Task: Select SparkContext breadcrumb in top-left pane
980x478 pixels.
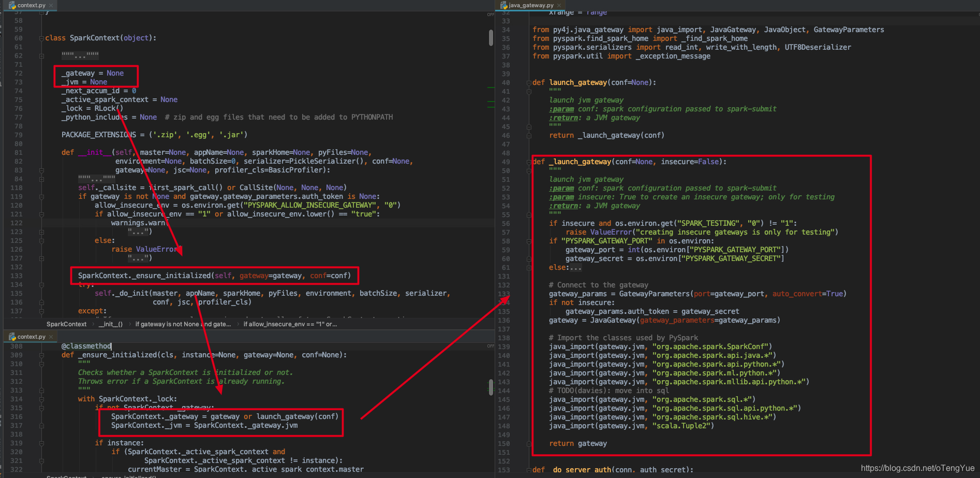Action: coord(66,324)
